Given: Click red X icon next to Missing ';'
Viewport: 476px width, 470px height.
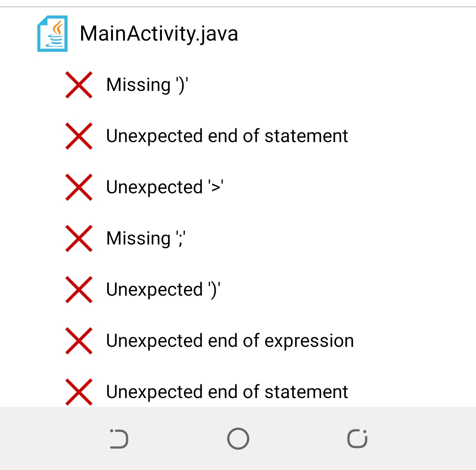Looking at the screenshot, I should click(x=79, y=238).
